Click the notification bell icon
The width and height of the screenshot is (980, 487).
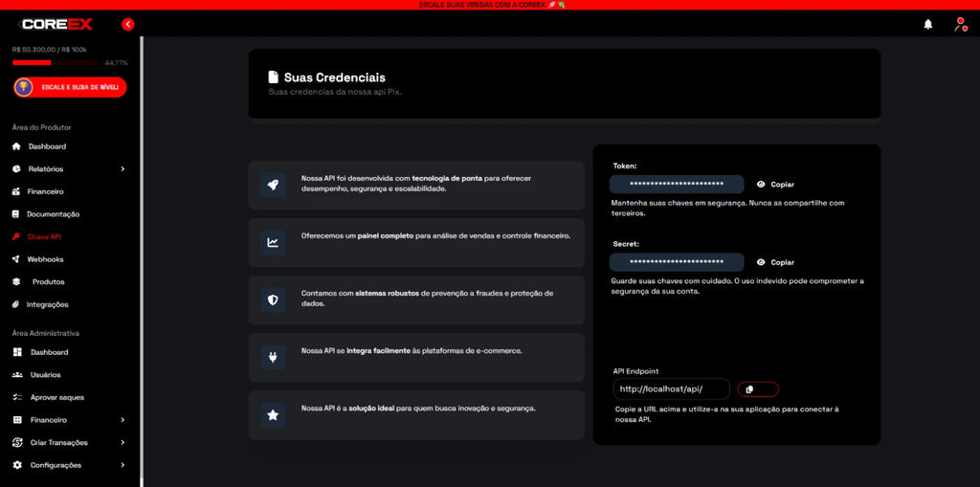click(x=927, y=24)
